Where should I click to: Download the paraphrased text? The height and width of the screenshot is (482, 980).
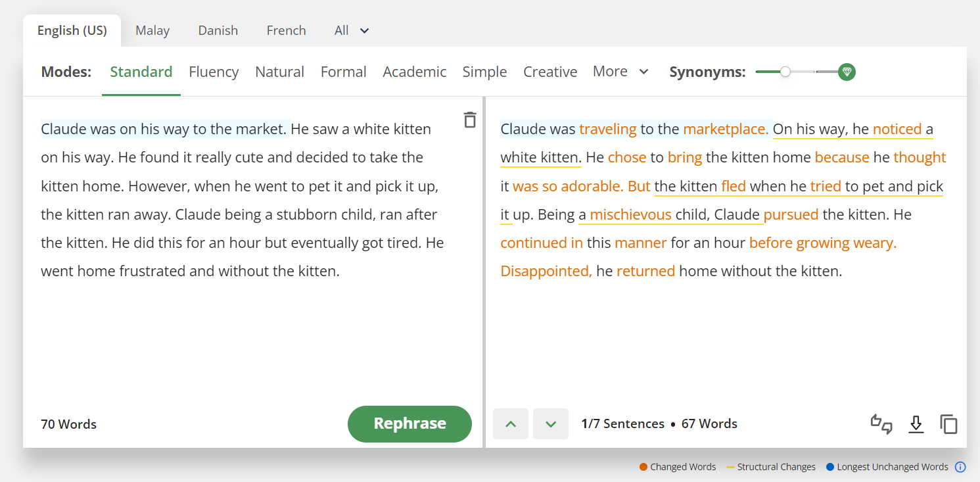point(916,424)
